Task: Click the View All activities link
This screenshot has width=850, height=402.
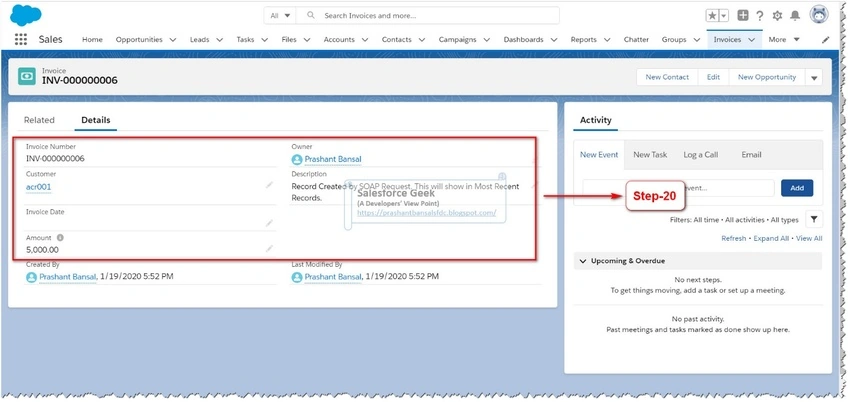Action: coord(809,238)
